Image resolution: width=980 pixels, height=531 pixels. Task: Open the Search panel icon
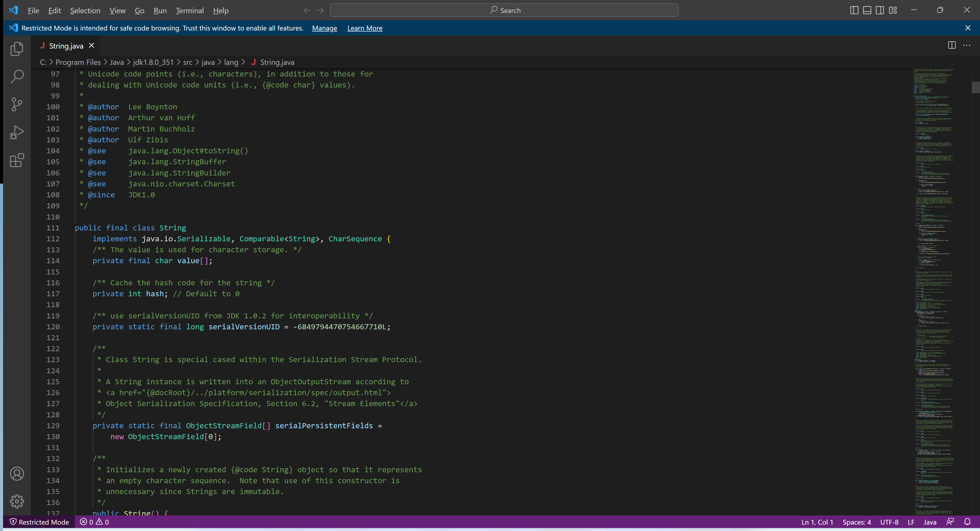tap(17, 77)
